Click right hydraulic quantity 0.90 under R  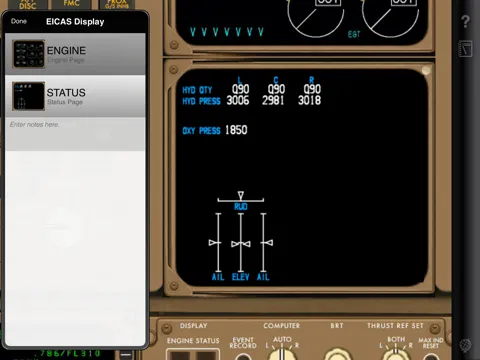pyautogui.click(x=312, y=89)
